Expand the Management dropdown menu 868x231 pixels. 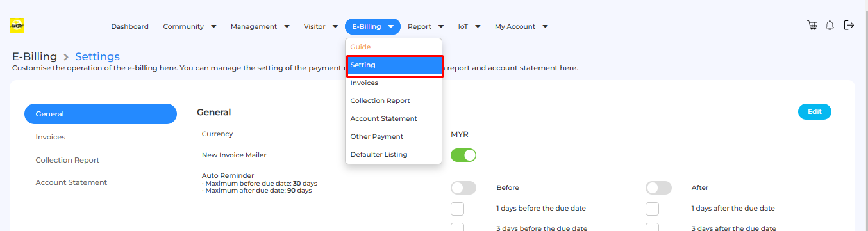[x=260, y=26]
